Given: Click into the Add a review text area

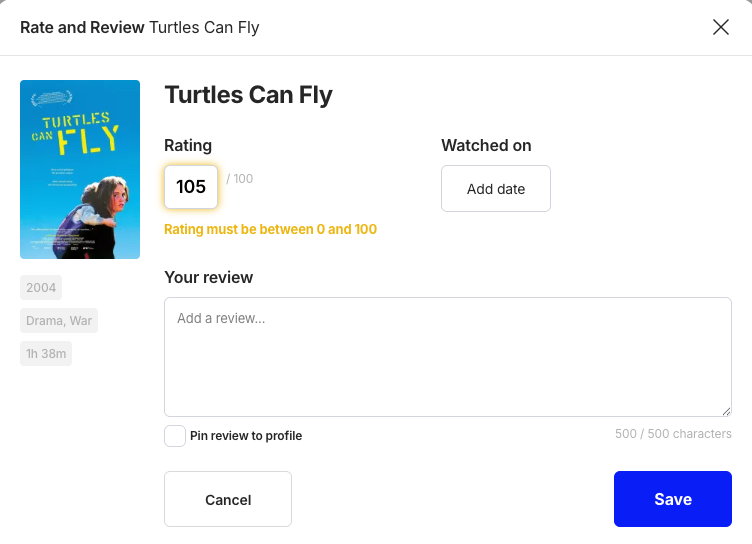Looking at the screenshot, I should click(448, 357).
